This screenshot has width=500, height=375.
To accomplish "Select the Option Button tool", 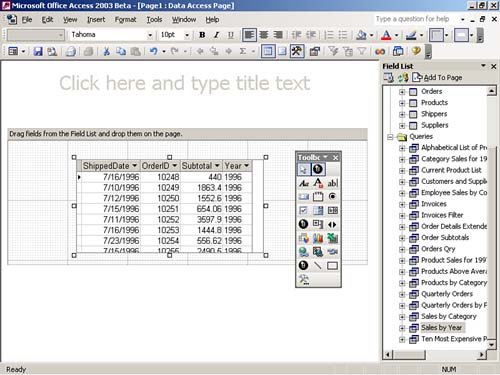I will (x=333, y=197).
